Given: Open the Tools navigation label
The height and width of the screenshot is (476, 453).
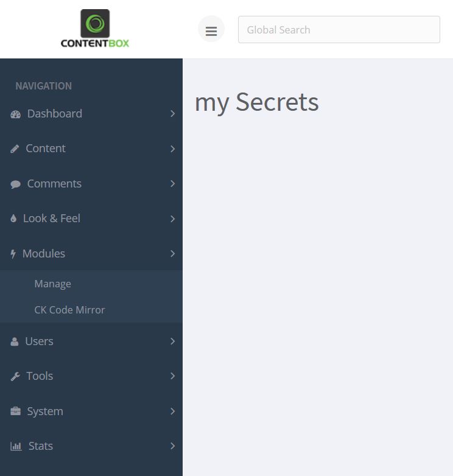Looking at the screenshot, I should coord(40,376).
